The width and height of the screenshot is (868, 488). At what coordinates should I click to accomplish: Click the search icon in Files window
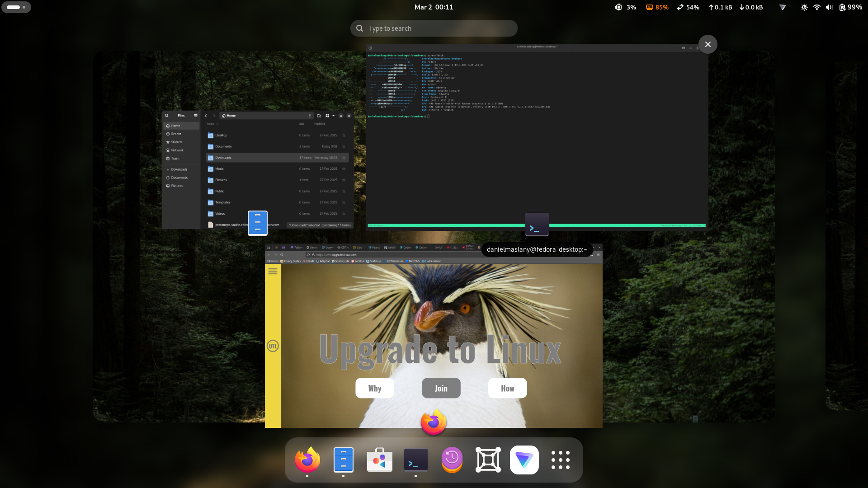167,116
